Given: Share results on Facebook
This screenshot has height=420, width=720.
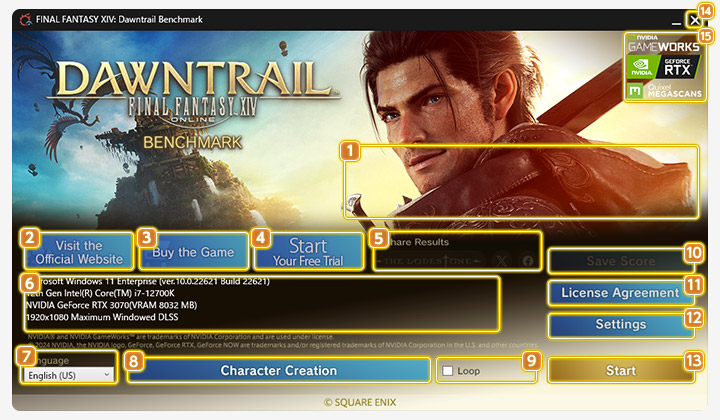Looking at the screenshot, I should point(527,261).
